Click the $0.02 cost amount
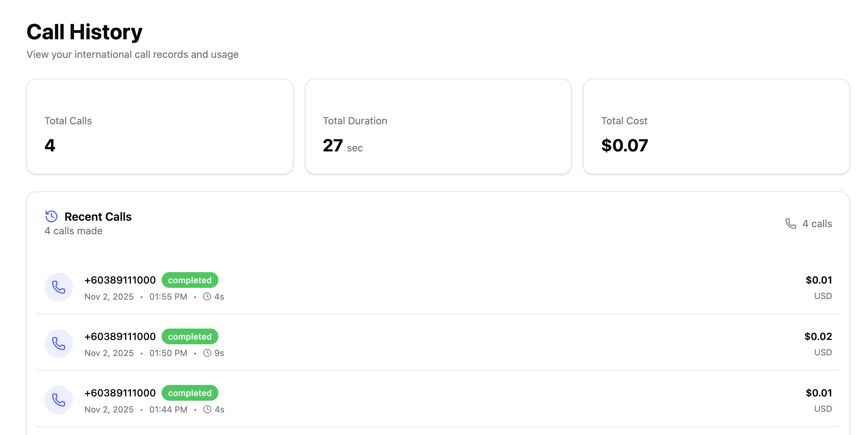Screen dimensions: 868x435 coord(818,336)
